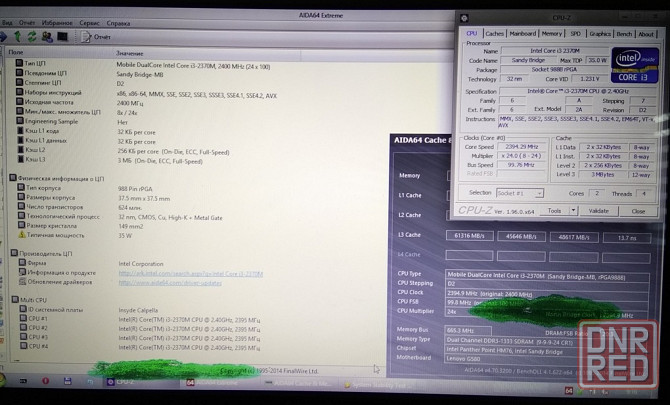
Task: Select the Псевдоним ЦП row
Action: (90, 73)
